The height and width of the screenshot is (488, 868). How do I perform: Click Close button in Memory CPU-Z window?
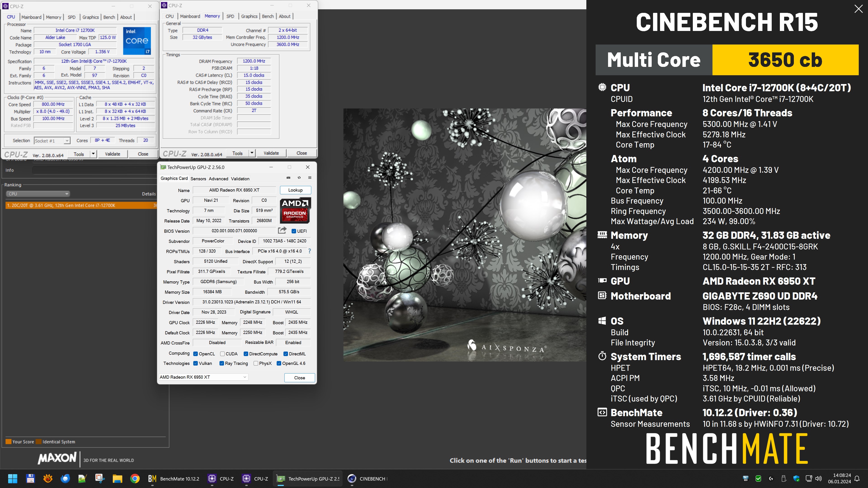tap(302, 153)
